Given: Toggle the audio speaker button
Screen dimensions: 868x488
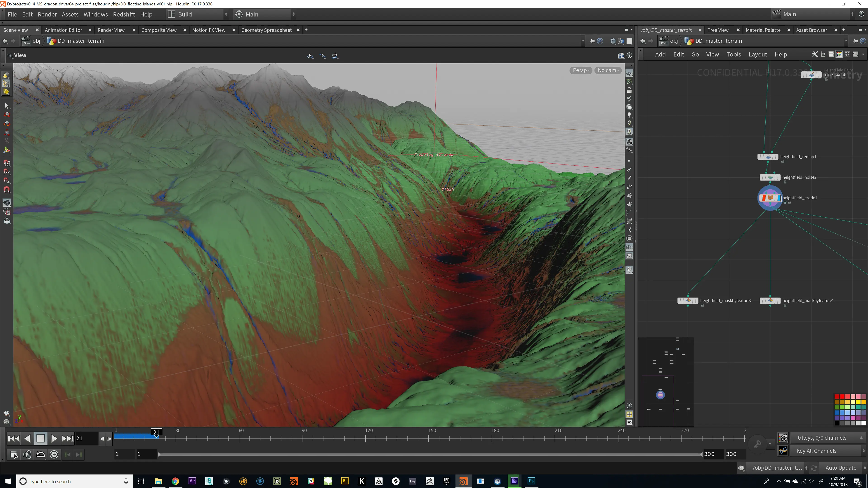Looking at the screenshot, I should point(27,454).
